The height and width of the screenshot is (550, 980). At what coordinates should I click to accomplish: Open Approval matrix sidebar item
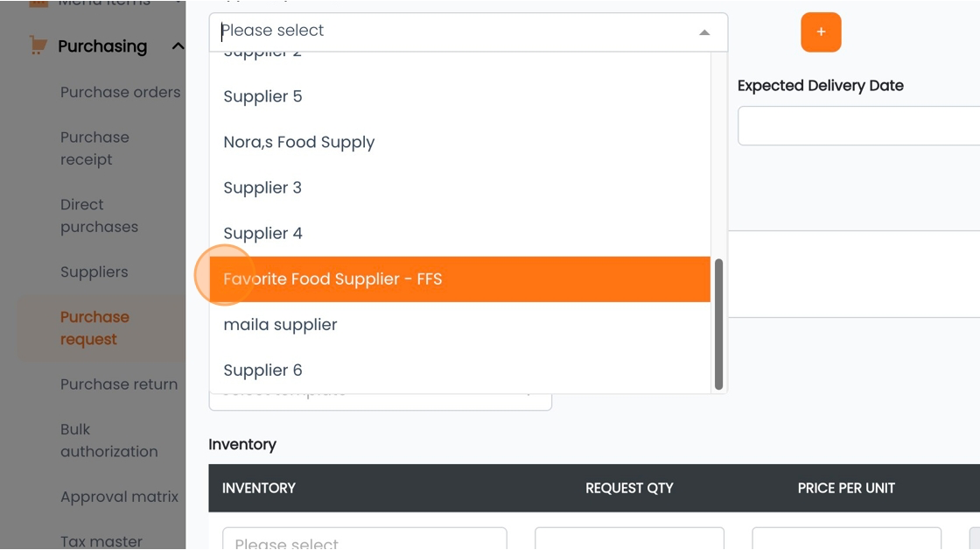point(119,497)
